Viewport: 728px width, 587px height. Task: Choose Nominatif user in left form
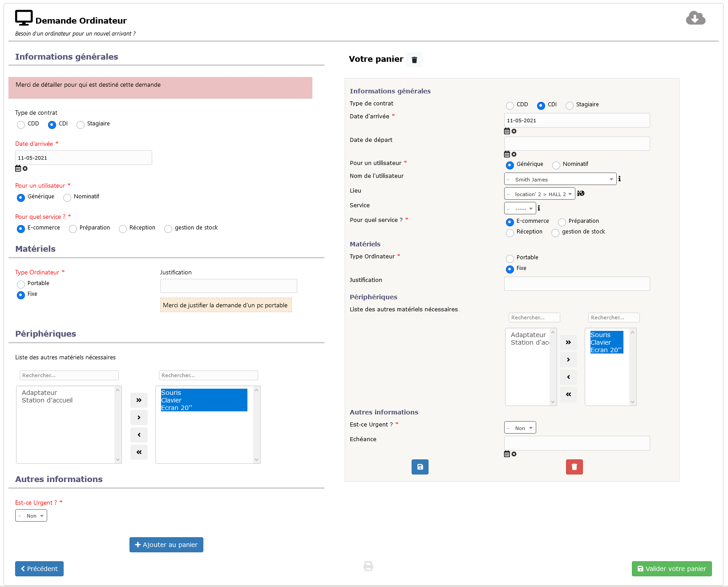pos(67,198)
